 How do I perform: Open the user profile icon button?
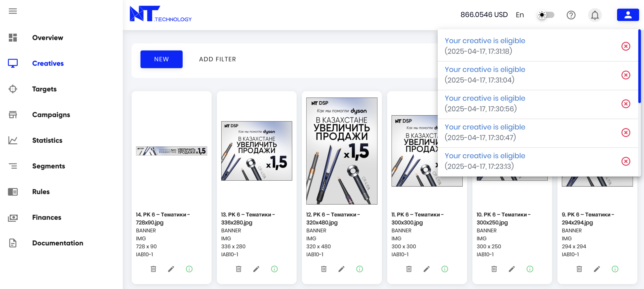[x=628, y=15]
